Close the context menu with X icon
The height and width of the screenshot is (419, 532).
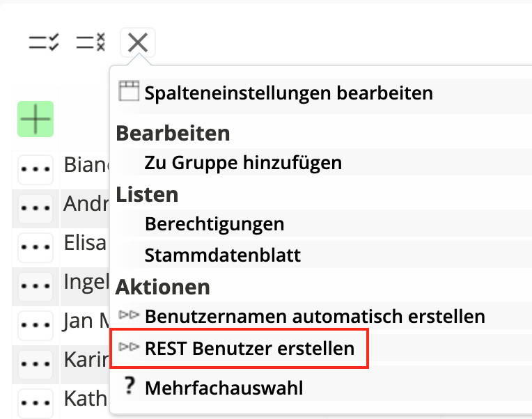tap(138, 42)
